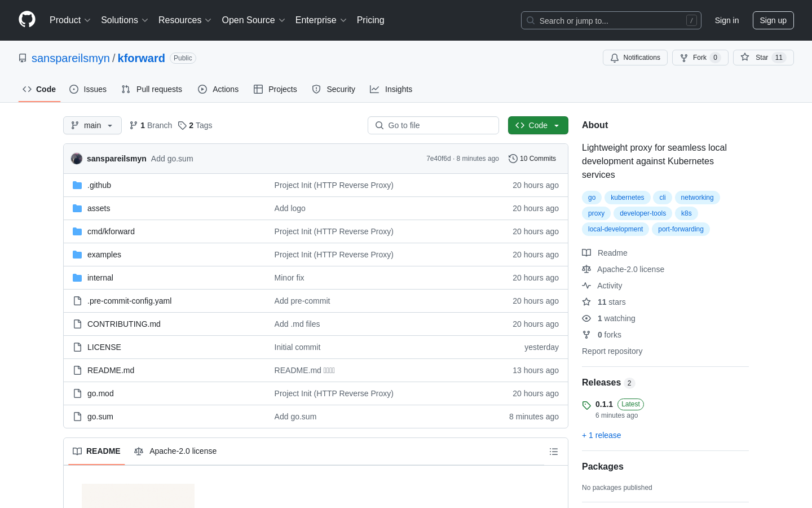Viewport: 812px width, 508px height.
Task: Click the kubernetes topic tag
Action: pos(627,198)
